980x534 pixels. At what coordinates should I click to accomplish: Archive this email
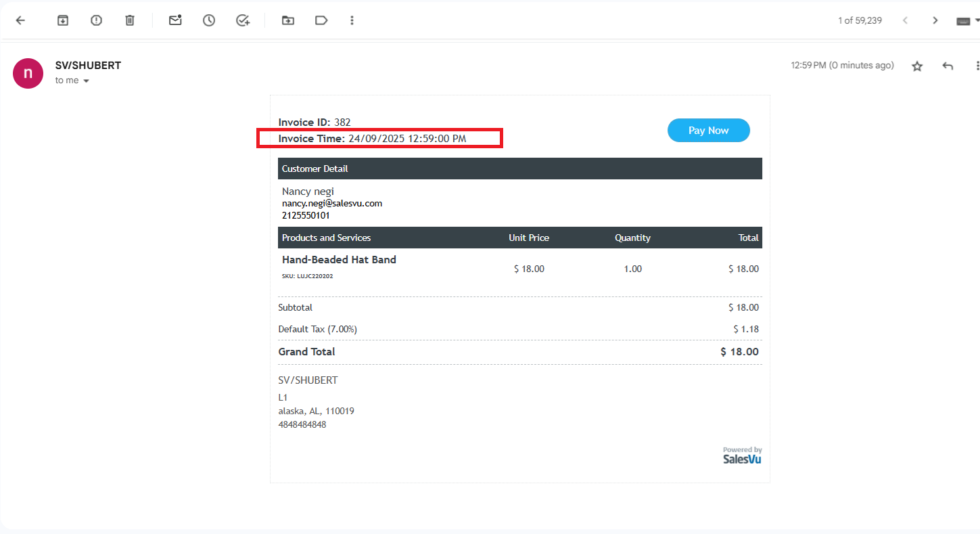point(63,20)
